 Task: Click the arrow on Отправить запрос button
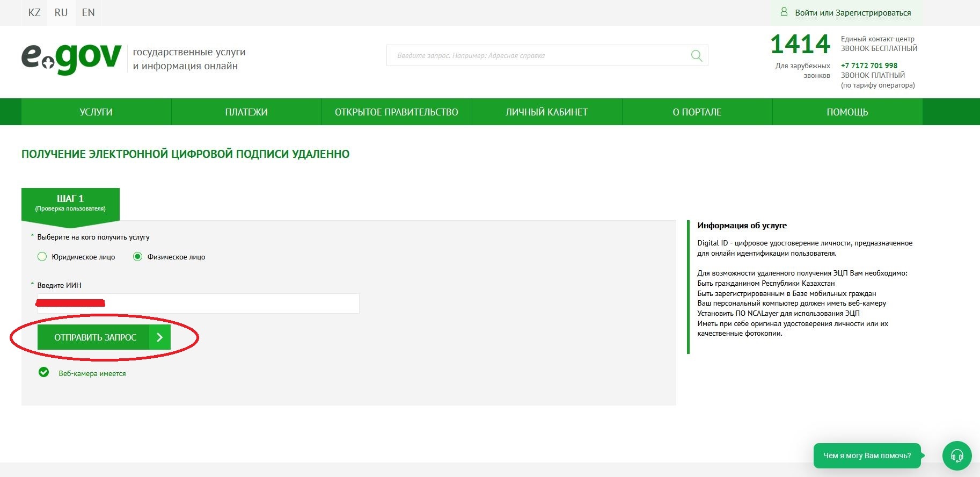point(159,337)
